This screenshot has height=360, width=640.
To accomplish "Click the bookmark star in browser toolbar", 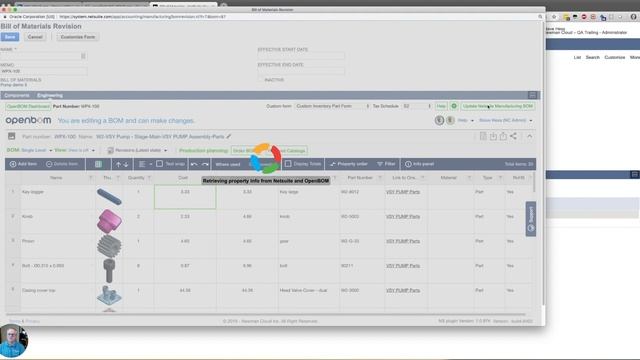I will click(x=554, y=17).
